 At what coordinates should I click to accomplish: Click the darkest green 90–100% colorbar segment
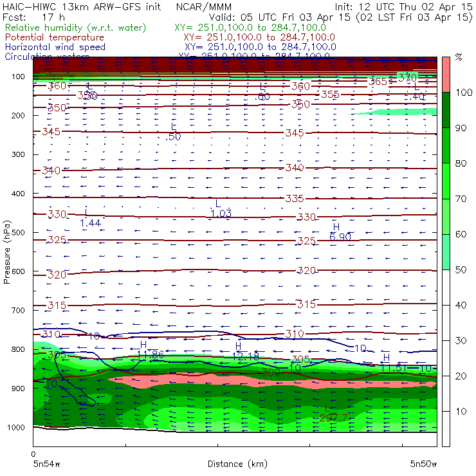pyautogui.click(x=446, y=110)
